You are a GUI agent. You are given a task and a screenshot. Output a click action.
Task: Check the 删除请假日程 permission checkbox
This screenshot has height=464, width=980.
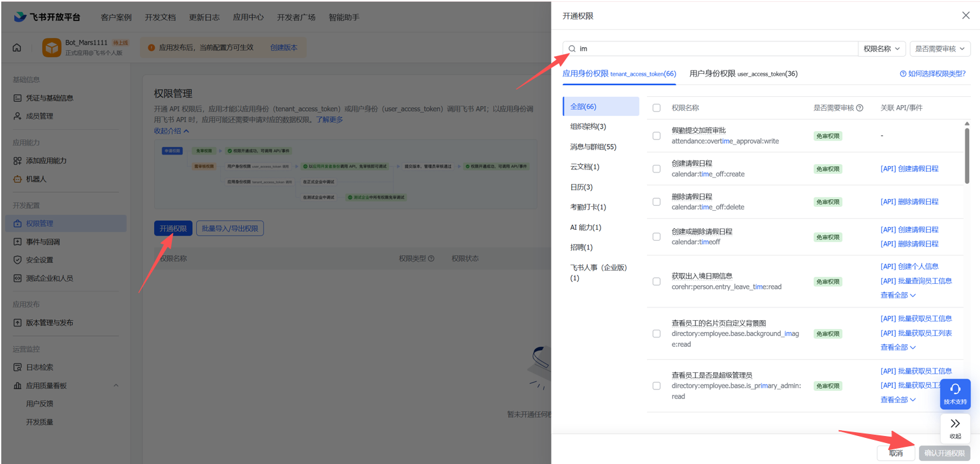657,202
